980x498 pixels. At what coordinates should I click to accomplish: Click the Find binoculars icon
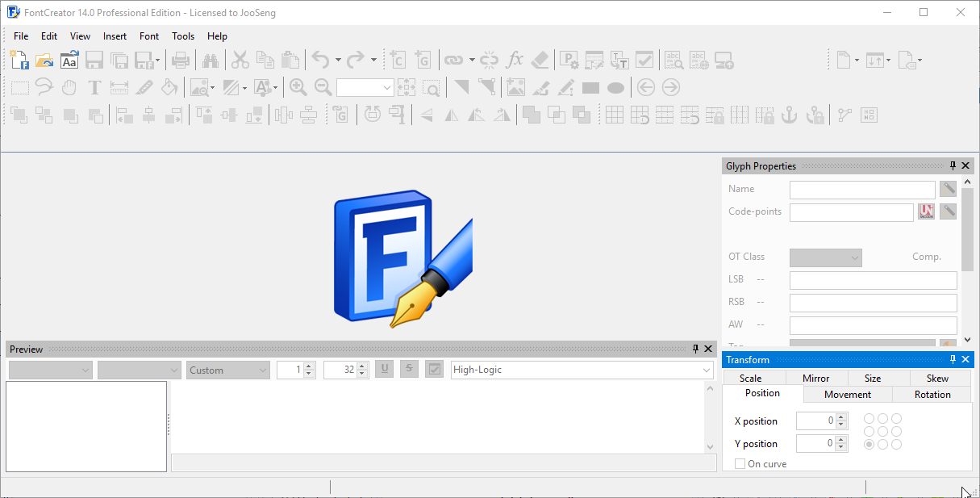(x=211, y=60)
